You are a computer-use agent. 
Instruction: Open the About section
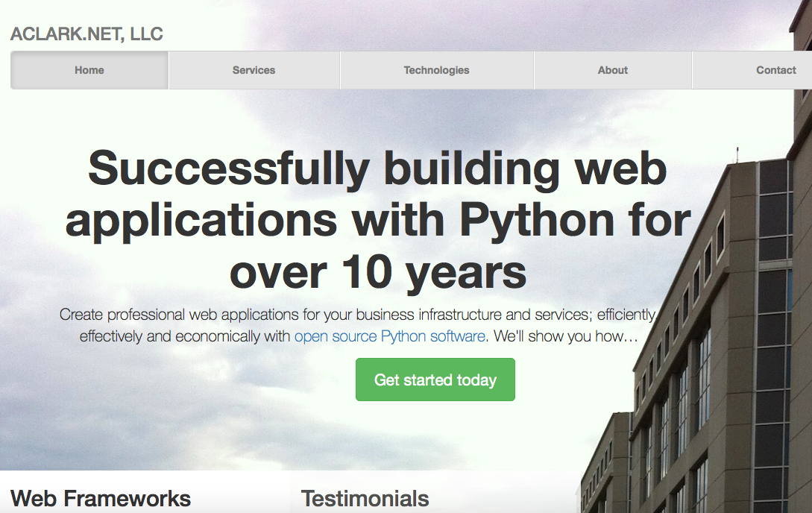(x=613, y=70)
